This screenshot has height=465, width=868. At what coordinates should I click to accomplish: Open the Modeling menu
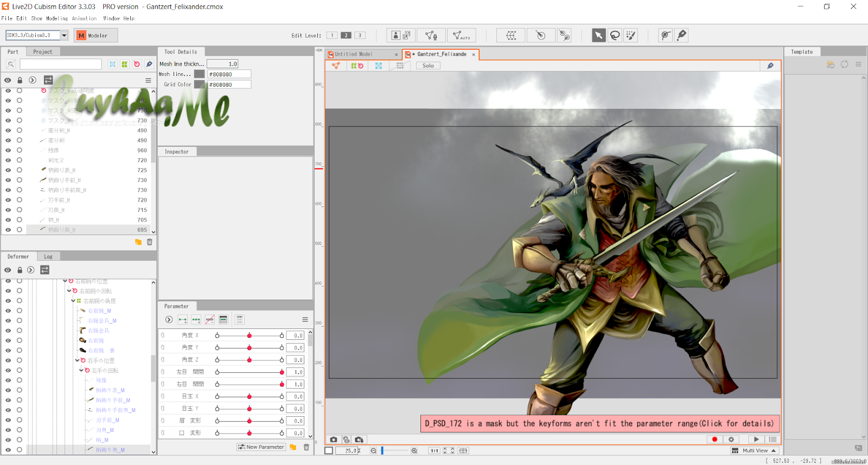(x=57, y=18)
